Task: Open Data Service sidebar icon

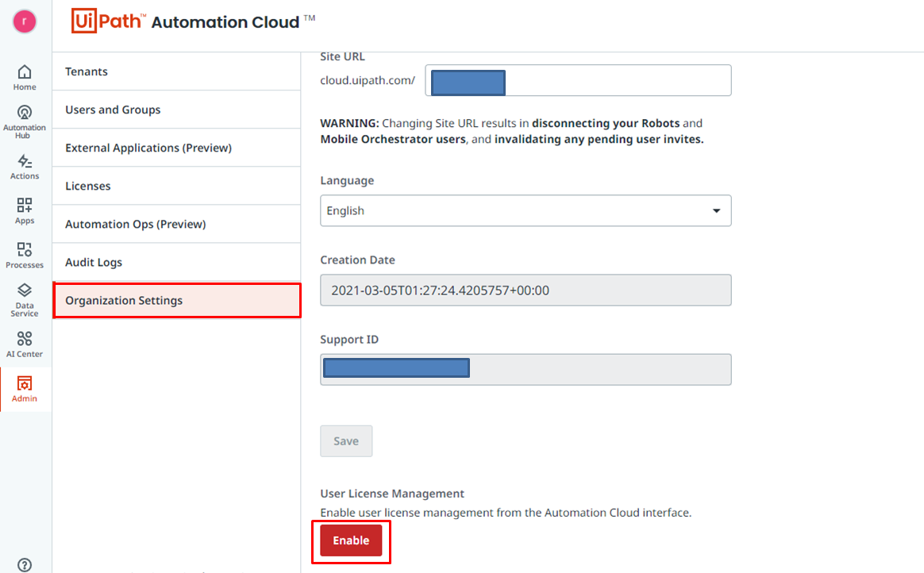Action: [24, 300]
